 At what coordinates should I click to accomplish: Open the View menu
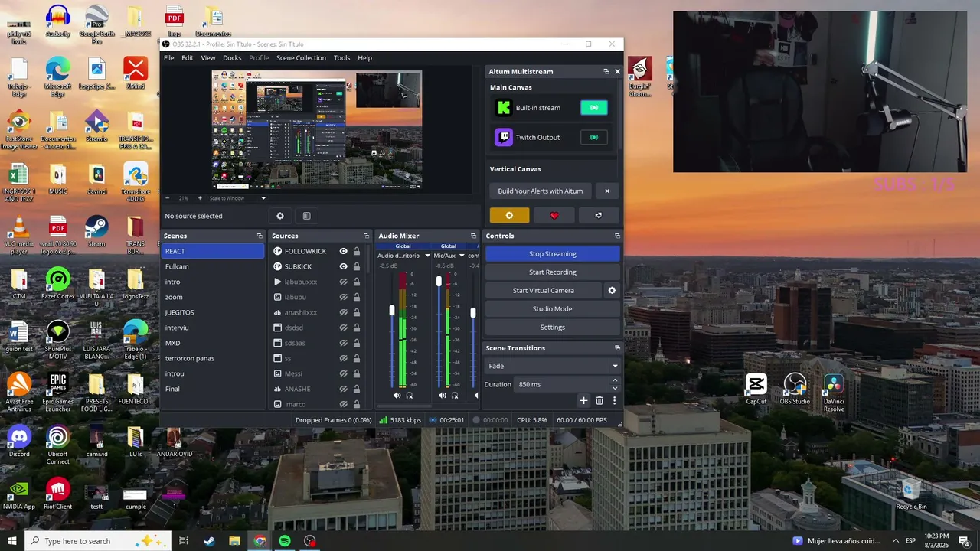(x=208, y=58)
